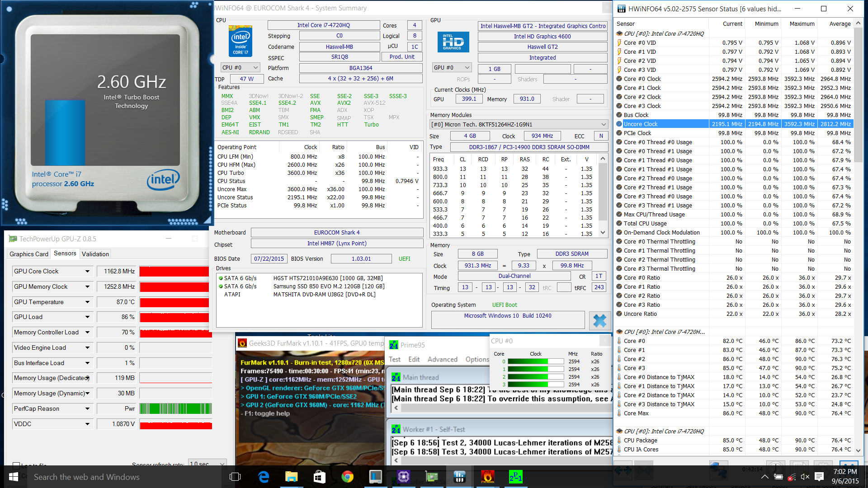Click the blue X close icon in System Summary
Image resolution: width=868 pixels, height=488 pixels.
coord(600,320)
